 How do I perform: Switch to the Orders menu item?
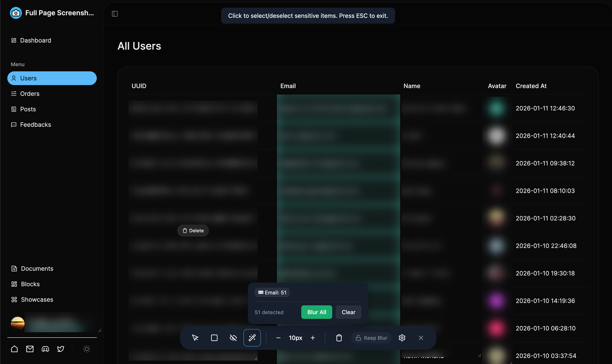(x=30, y=93)
